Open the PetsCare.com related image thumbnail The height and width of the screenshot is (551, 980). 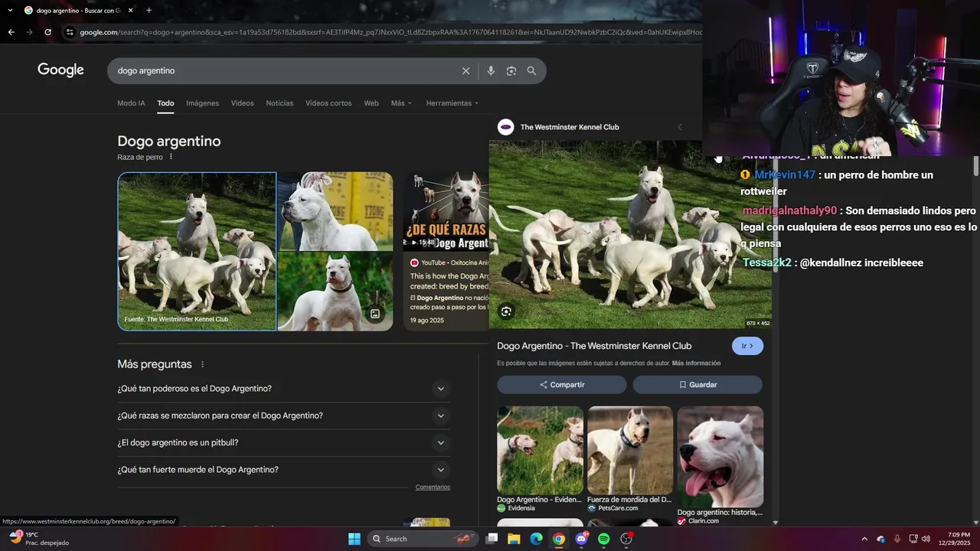(x=630, y=450)
